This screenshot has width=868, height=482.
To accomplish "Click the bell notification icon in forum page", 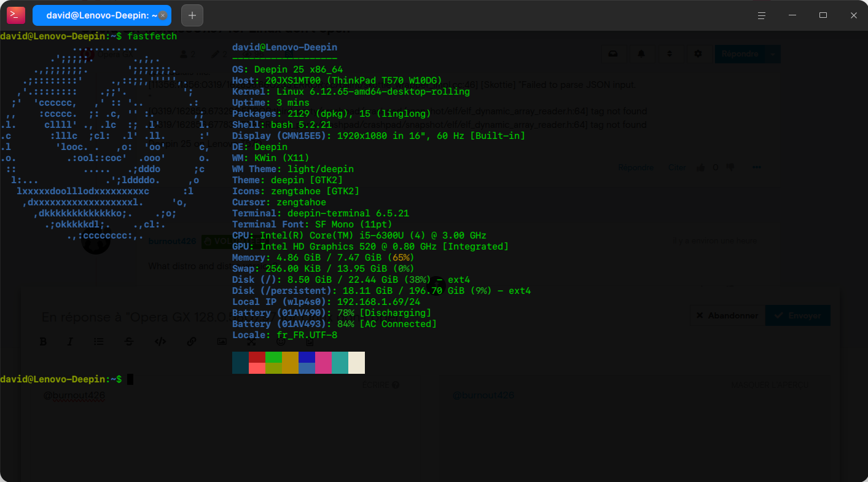I will [x=641, y=54].
